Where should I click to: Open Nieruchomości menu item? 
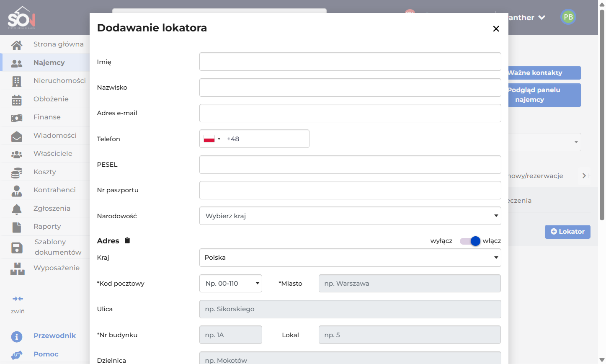coord(45,81)
